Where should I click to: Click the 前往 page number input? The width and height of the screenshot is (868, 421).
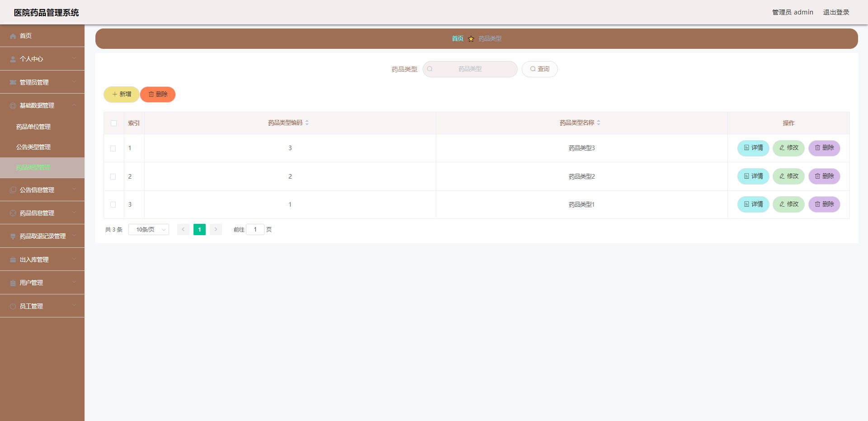[255, 230]
